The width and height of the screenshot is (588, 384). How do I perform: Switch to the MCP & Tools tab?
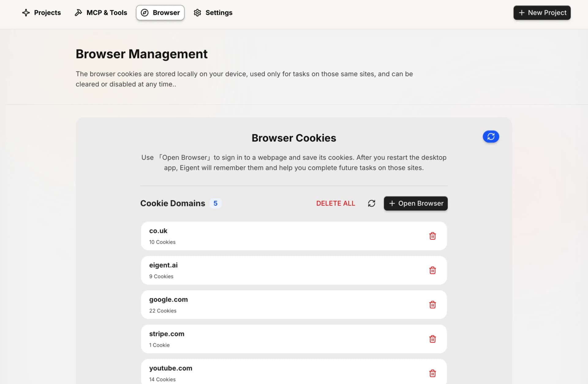[x=101, y=13]
